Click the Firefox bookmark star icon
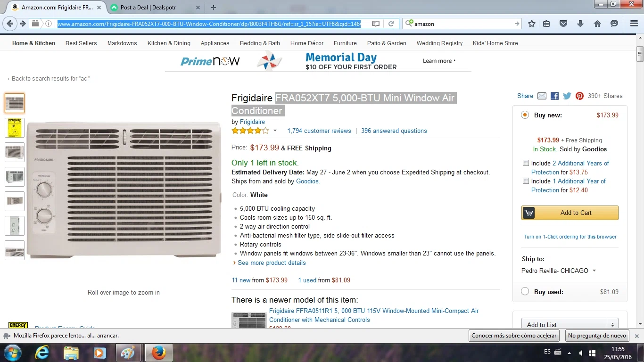 pos(532,24)
